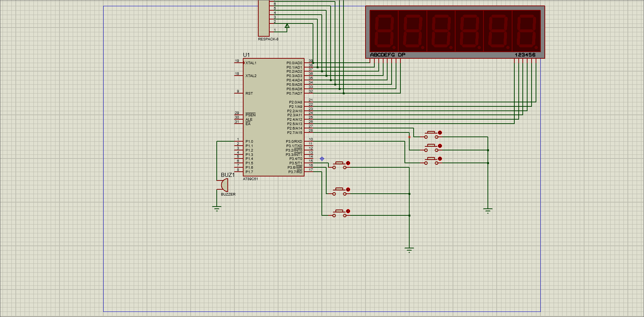Click the ground symbol under the right-side push buttons

tap(488, 211)
